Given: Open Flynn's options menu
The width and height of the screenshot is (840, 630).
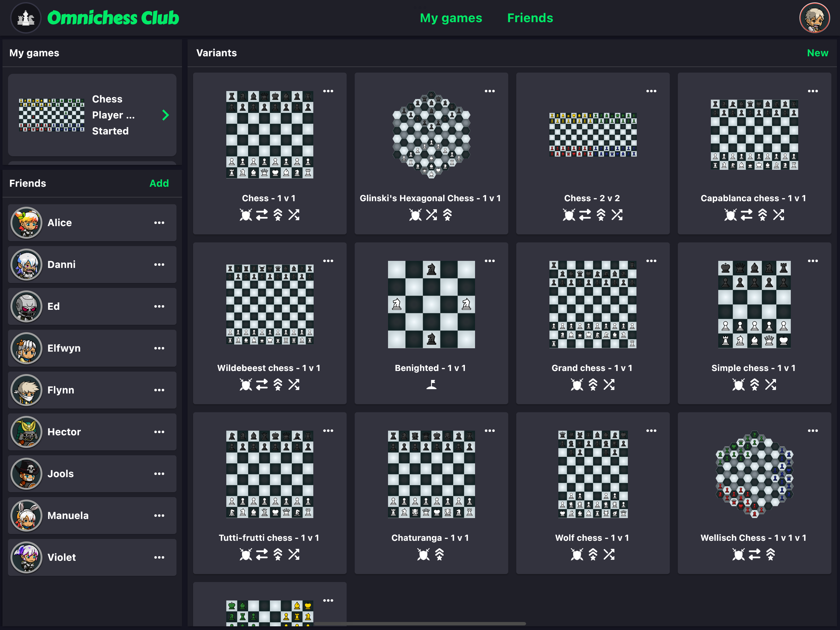Looking at the screenshot, I should 159,390.
